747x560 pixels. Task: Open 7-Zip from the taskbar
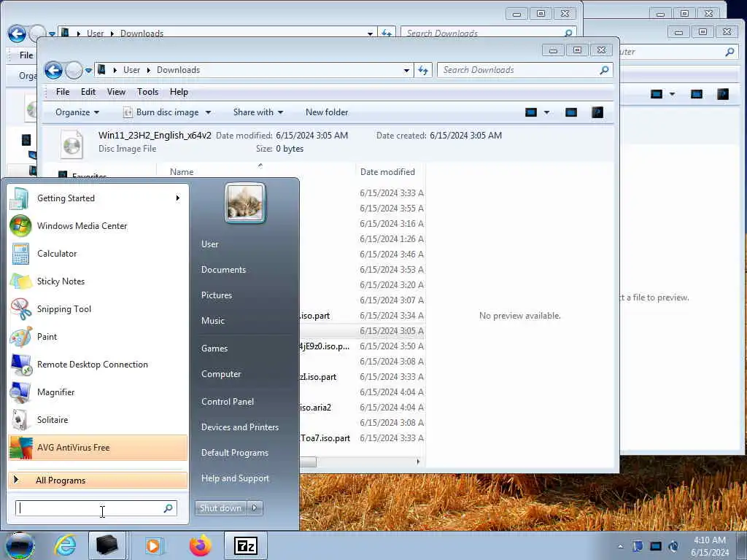coord(246,545)
